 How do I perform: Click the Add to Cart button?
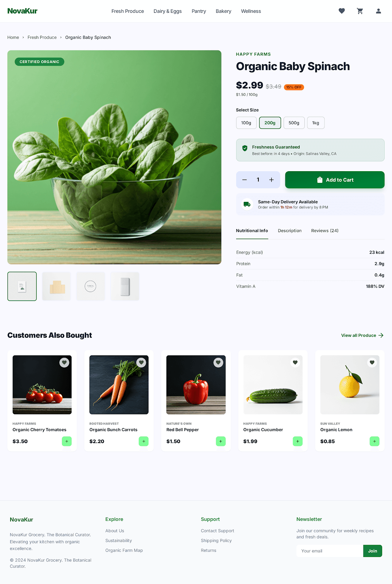(335, 180)
